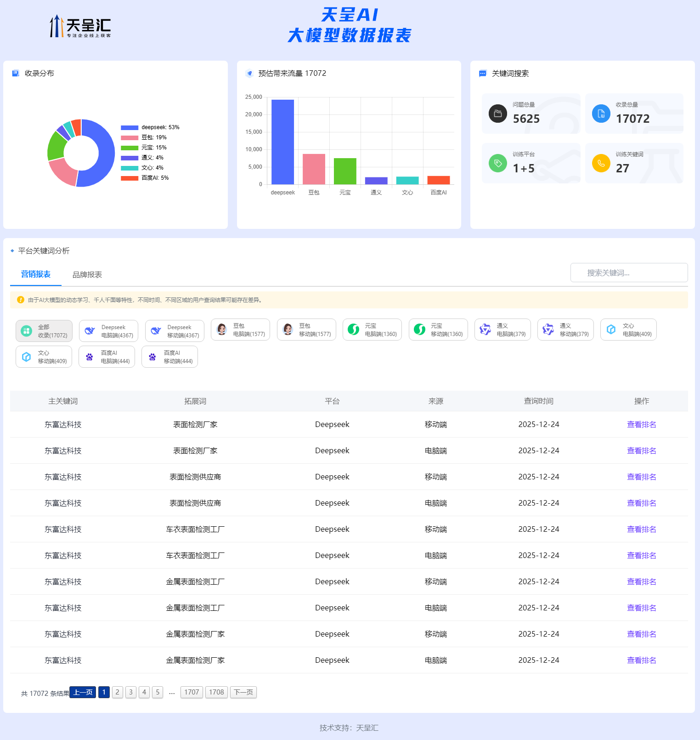Select the 营销报表 tab
Viewport: 700px width, 740px height.
tap(36, 274)
